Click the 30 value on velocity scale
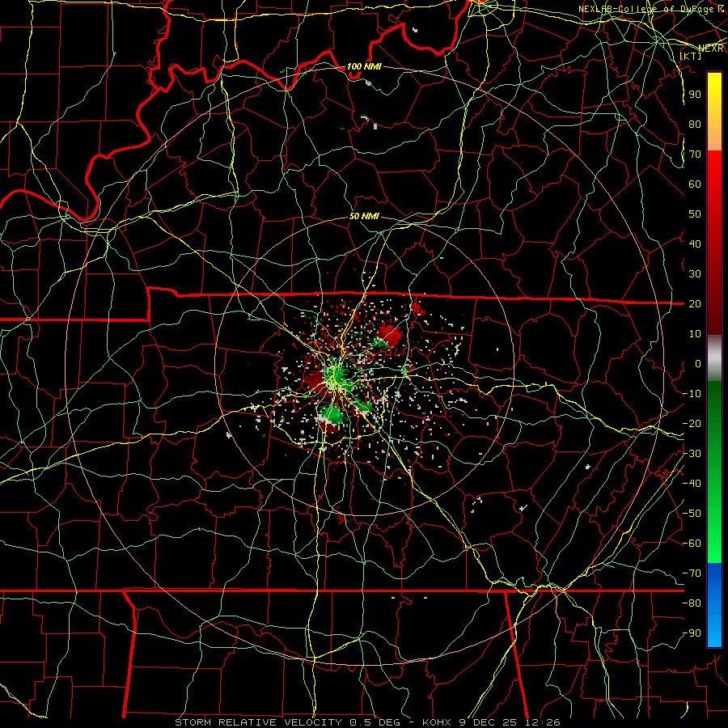The height and width of the screenshot is (728, 728). pyautogui.click(x=695, y=274)
